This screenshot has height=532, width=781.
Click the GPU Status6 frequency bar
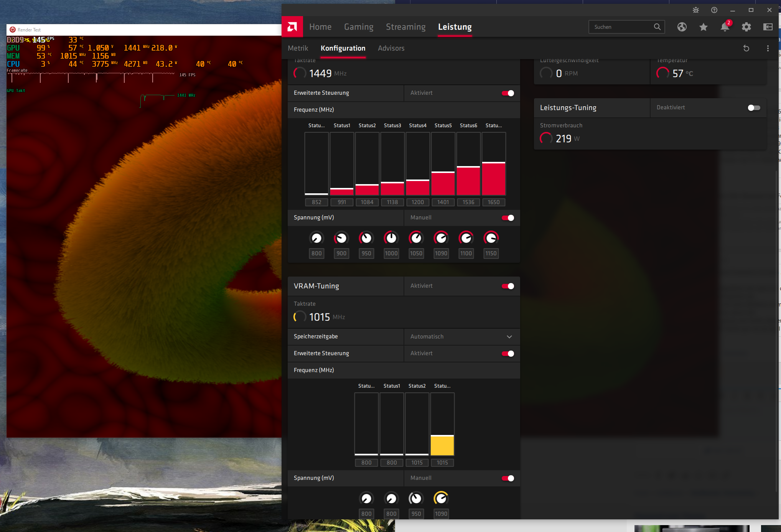tap(468, 164)
